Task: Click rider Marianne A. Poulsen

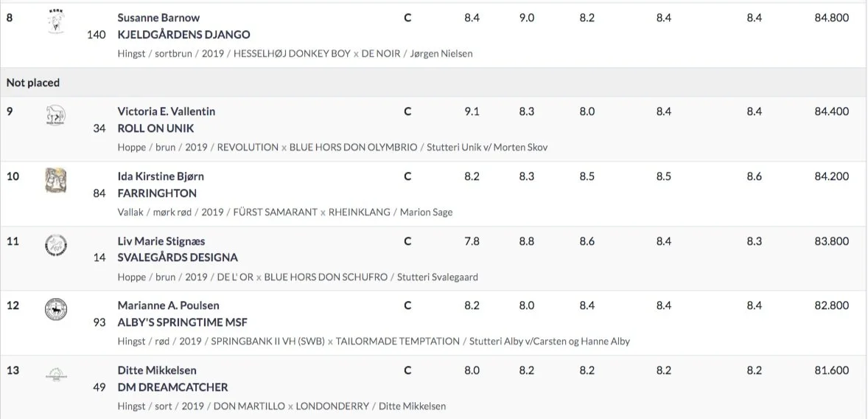Action: tap(168, 305)
